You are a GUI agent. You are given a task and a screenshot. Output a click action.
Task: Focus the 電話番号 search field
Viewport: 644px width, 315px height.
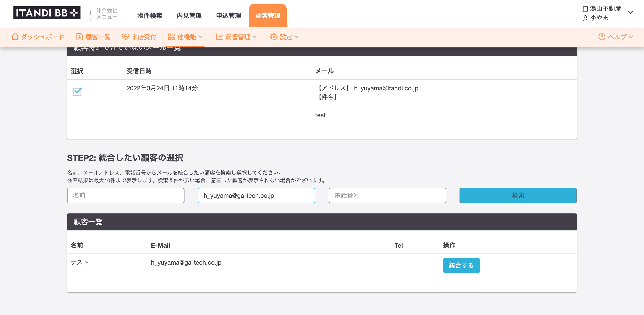pos(387,195)
